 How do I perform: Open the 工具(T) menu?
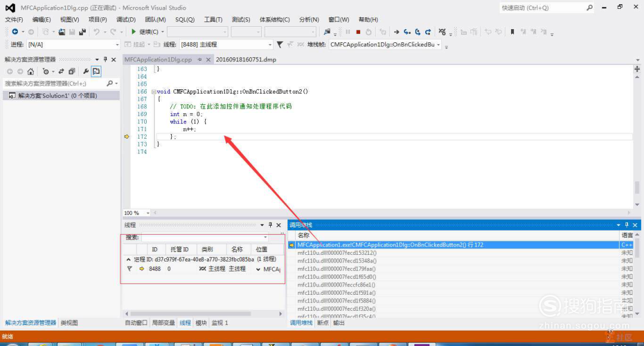click(213, 19)
